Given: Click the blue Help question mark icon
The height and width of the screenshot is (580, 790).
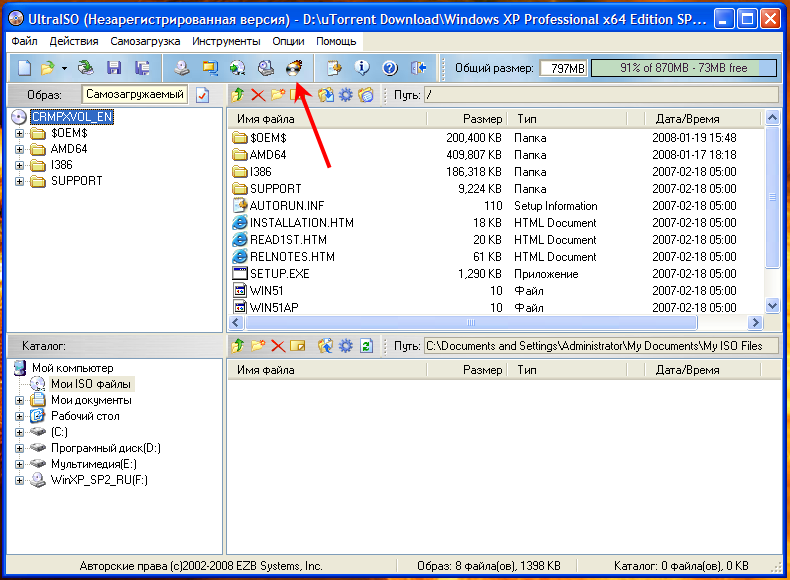Looking at the screenshot, I should point(390,68).
